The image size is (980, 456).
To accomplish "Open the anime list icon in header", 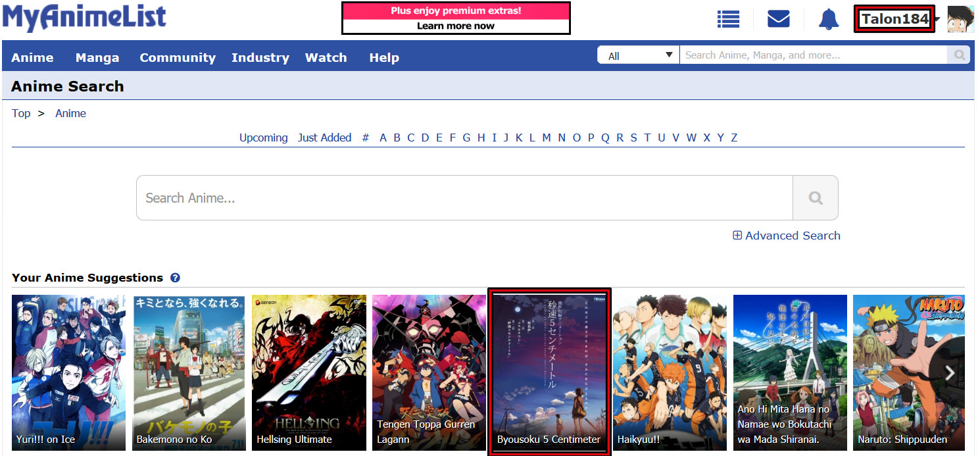I will coord(728,19).
